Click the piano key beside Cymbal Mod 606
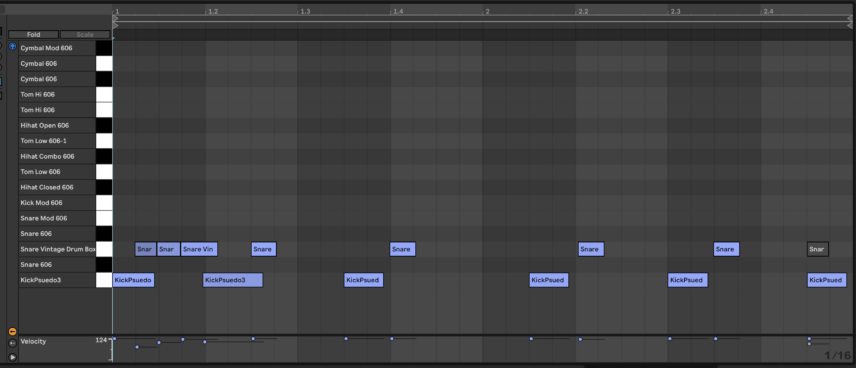Screen dimensions: 856x368 point(104,48)
